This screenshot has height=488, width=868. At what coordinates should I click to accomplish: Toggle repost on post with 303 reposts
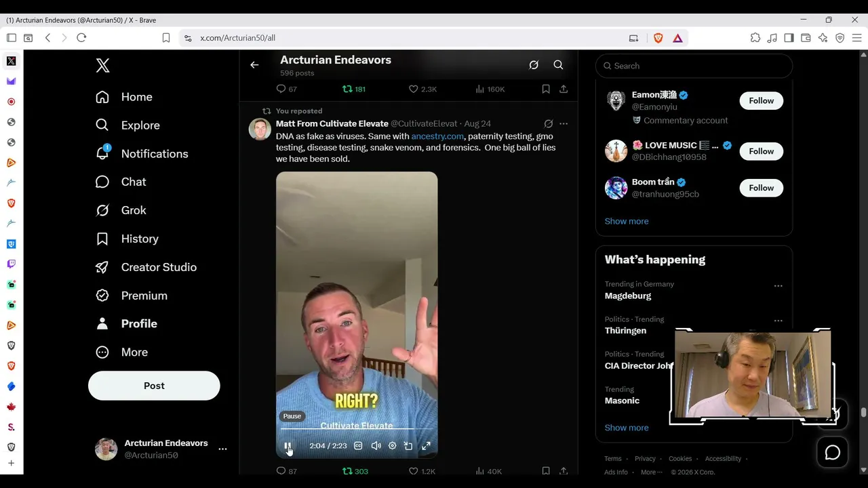pyautogui.click(x=355, y=471)
